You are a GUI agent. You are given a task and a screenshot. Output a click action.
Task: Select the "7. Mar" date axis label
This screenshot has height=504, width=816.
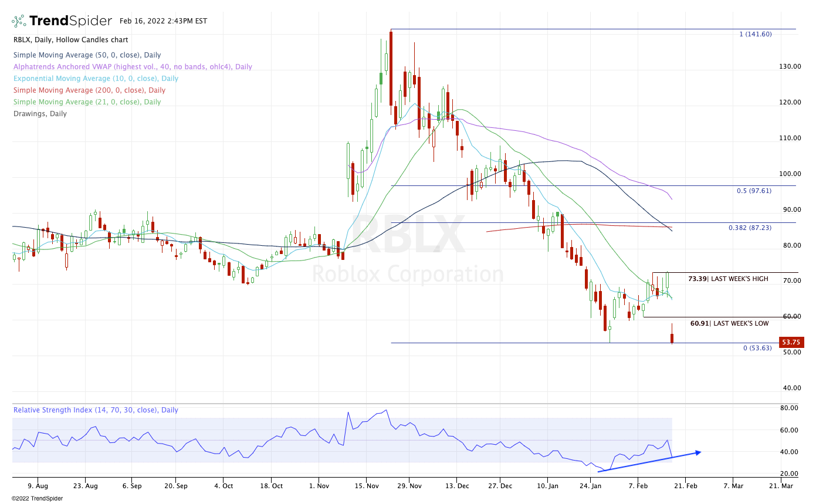tap(733, 486)
